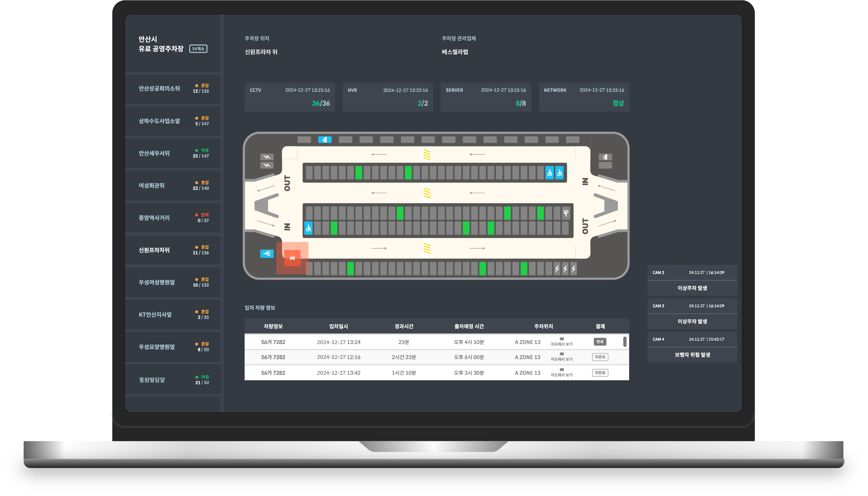Select the blue pregnant-driver spot in the top row

(325, 139)
